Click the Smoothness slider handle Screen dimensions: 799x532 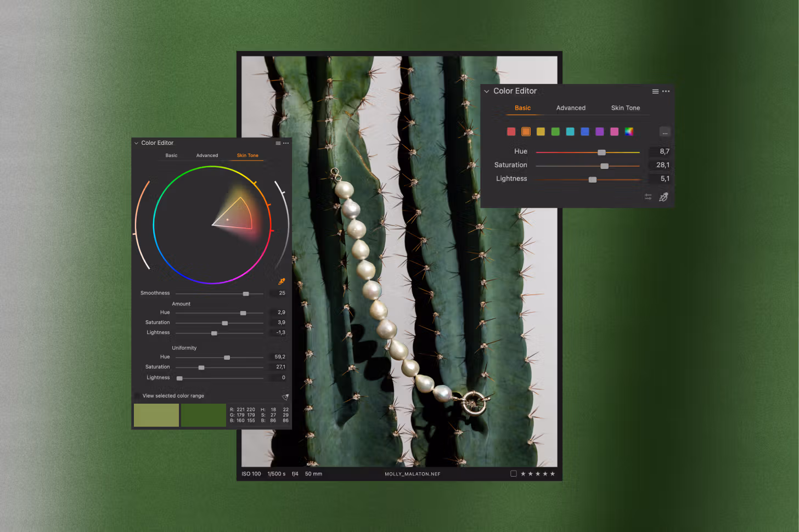[246, 294]
